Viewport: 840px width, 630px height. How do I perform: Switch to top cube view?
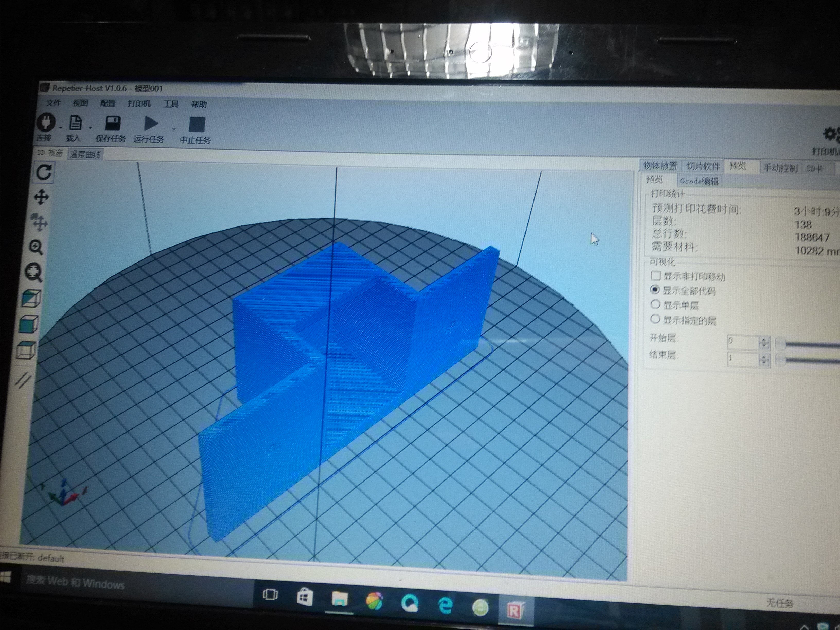[x=26, y=350]
